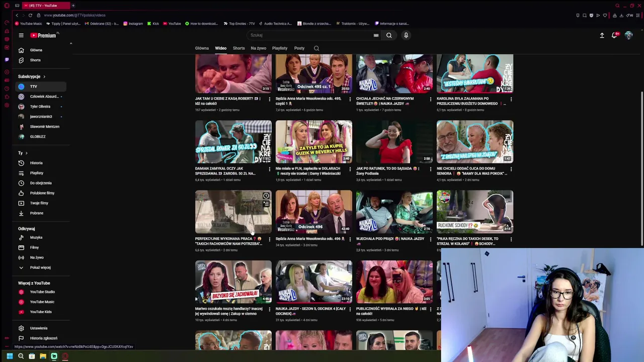Open options menu for JAK TAM U CIEBIE video
This screenshot has width=644, height=362.
[269, 99]
